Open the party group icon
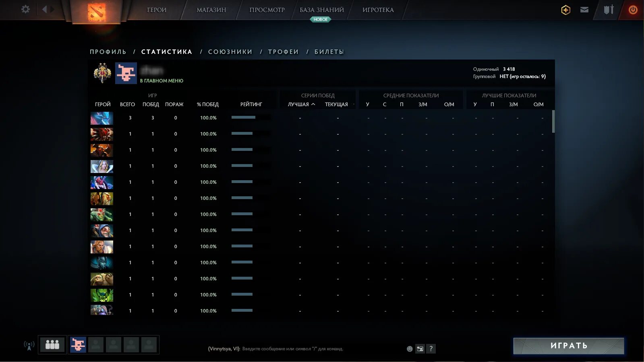The width and height of the screenshot is (644, 362). pos(52,345)
